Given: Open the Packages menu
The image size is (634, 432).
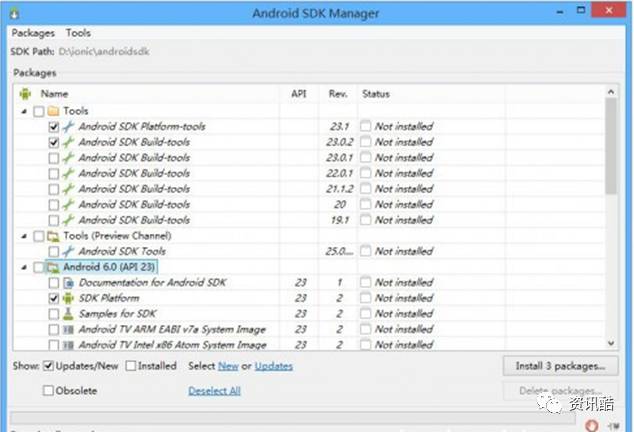Looking at the screenshot, I should click(33, 33).
